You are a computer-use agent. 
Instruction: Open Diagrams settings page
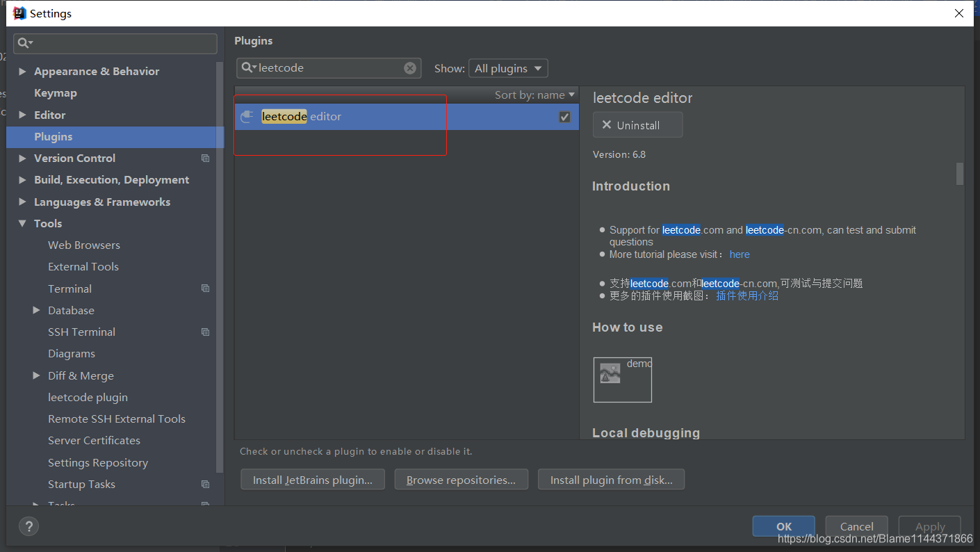(x=72, y=354)
